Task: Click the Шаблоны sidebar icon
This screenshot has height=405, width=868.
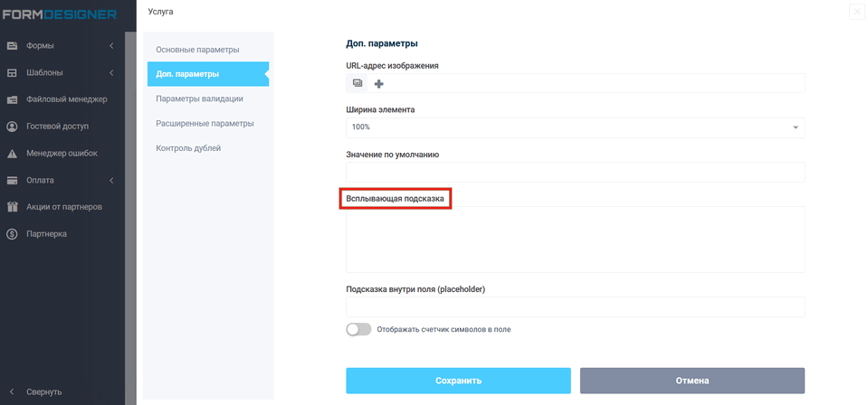Action: coord(13,72)
